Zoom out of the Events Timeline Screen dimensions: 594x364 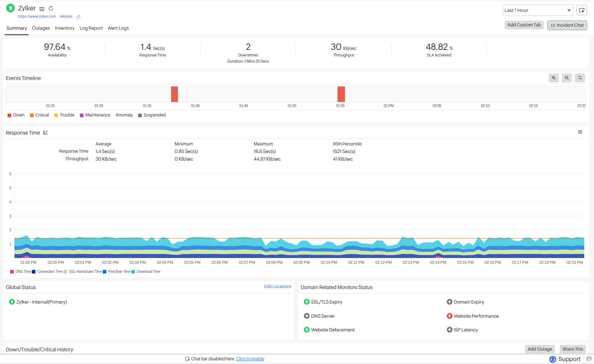567,78
